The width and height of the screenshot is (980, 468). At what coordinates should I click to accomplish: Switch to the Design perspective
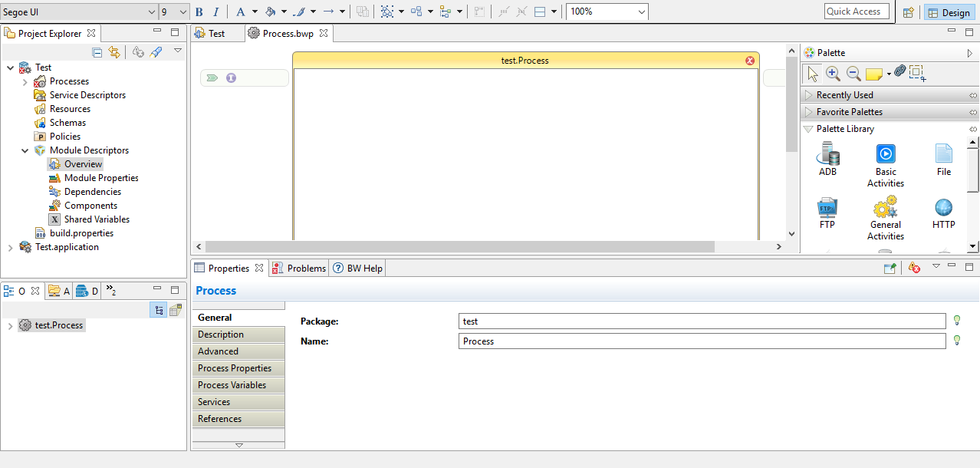click(x=948, y=12)
